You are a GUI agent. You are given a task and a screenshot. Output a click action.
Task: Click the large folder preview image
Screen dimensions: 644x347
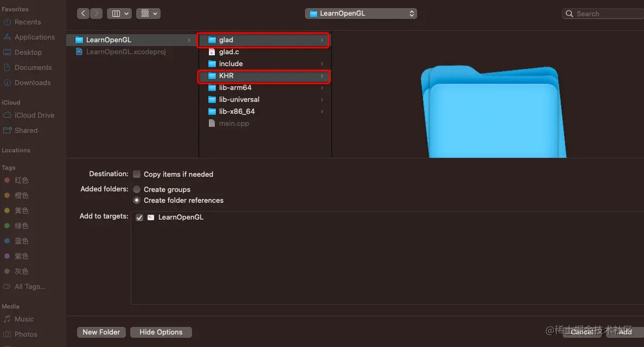(x=493, y=112)
